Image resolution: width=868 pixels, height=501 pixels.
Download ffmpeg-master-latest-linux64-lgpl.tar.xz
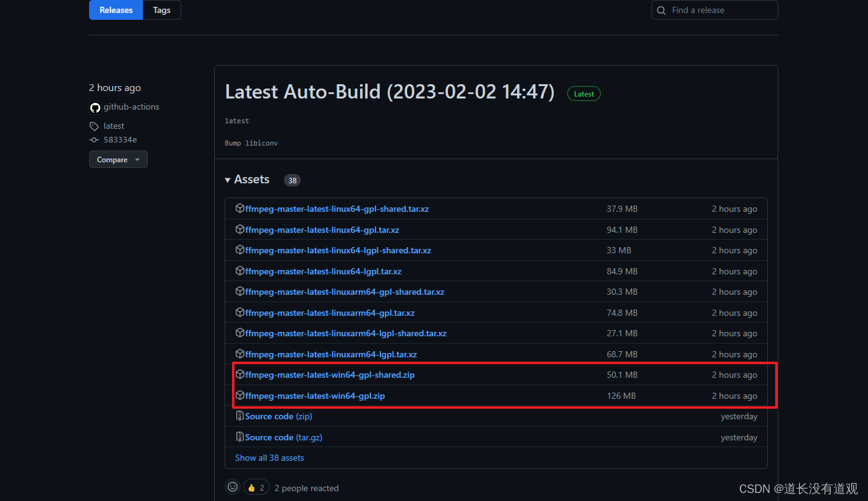pyautogui.click(x=324, y=271)
